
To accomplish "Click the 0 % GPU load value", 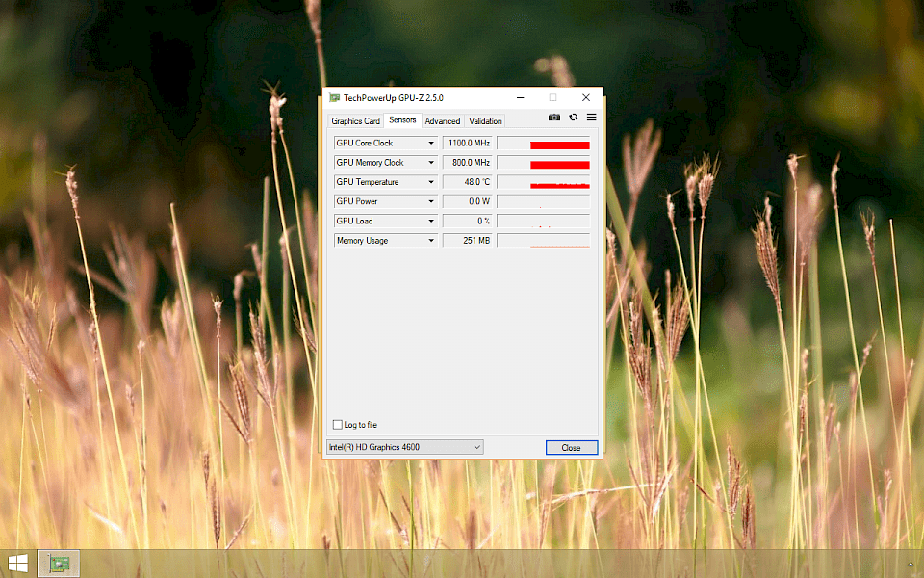I will pyautogui.click(x=468, y=221).
